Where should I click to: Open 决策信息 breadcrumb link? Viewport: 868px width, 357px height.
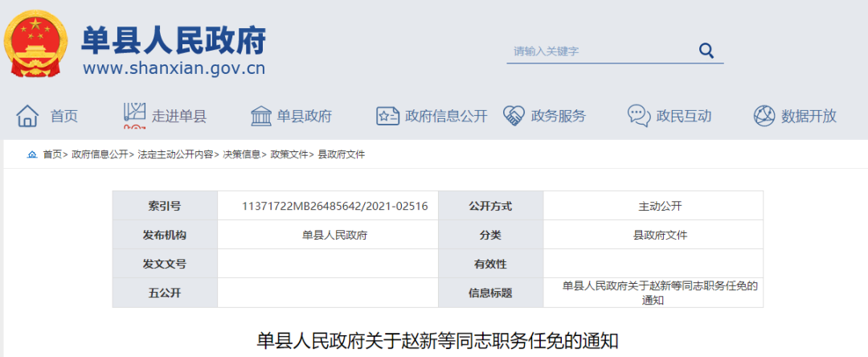click(241, 155)
